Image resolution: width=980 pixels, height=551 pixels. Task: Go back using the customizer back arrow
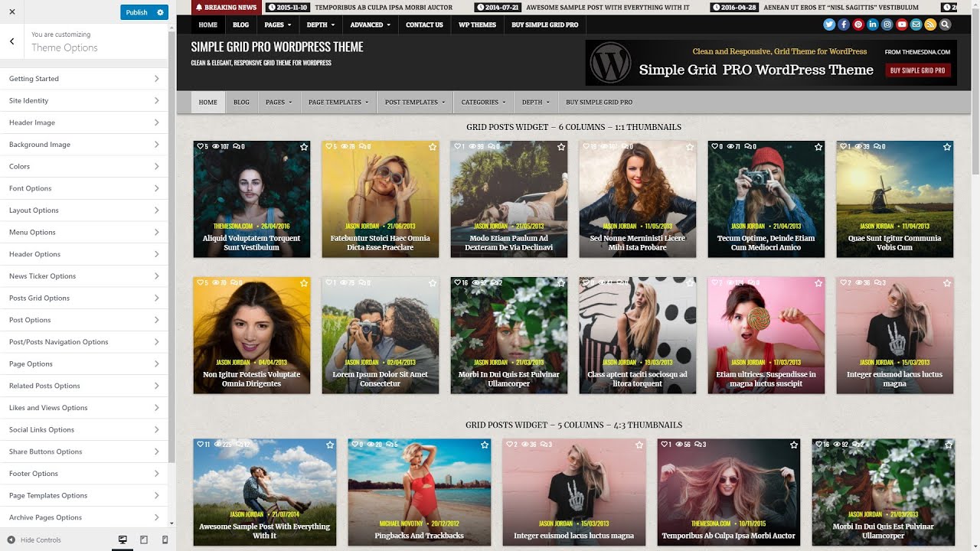(12, 41)
